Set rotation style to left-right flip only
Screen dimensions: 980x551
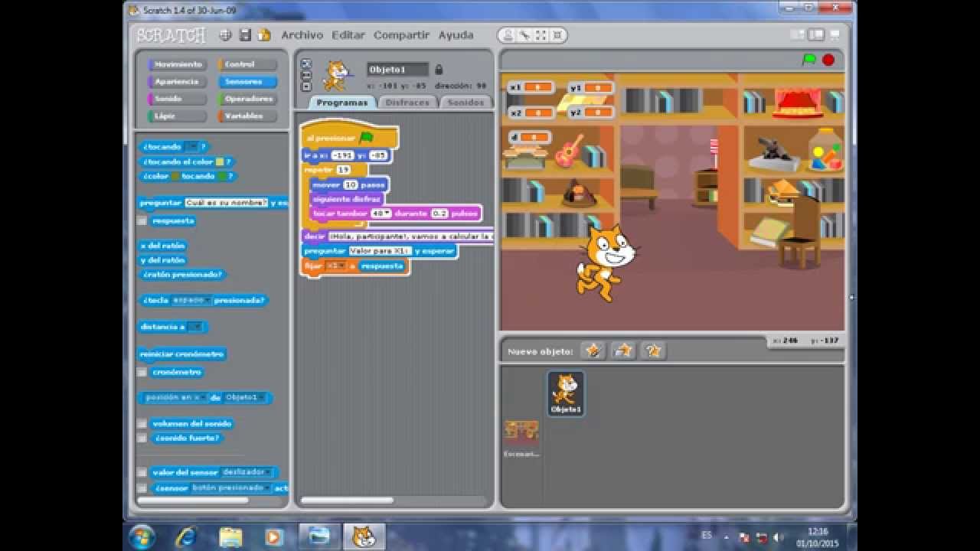306,75
